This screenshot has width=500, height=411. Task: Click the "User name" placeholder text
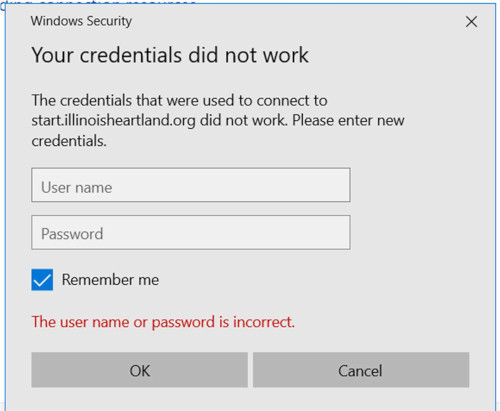coord(77,188)
